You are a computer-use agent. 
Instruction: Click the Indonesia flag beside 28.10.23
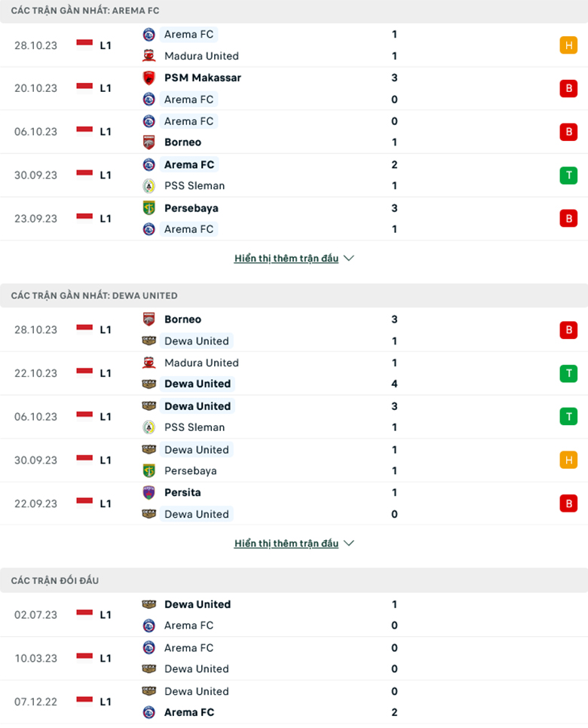point(83,45)
